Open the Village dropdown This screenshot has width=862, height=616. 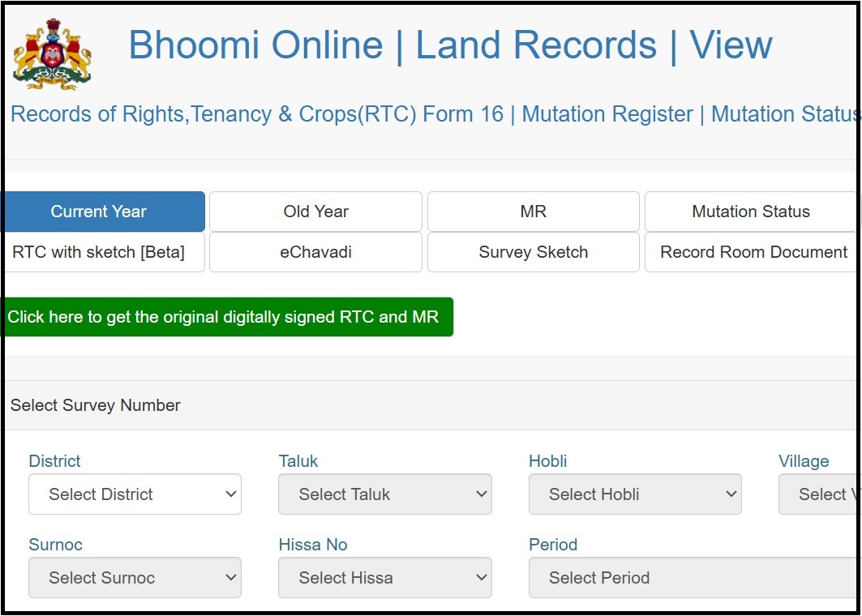coord(819,494)
